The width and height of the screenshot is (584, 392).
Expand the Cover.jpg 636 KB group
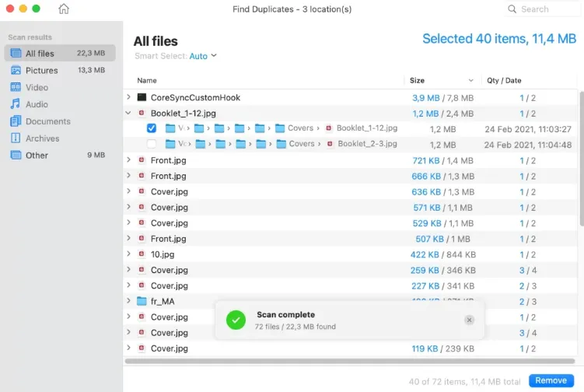click(x=128, y=191)
